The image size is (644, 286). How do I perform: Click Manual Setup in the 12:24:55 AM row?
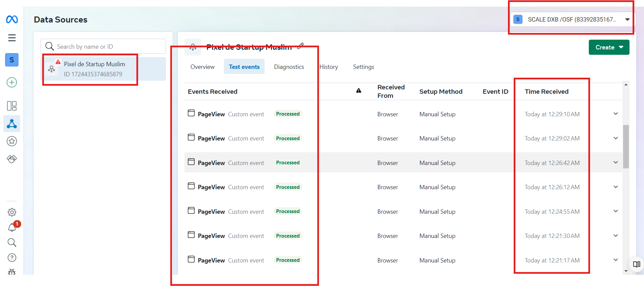tap(437, 212)
